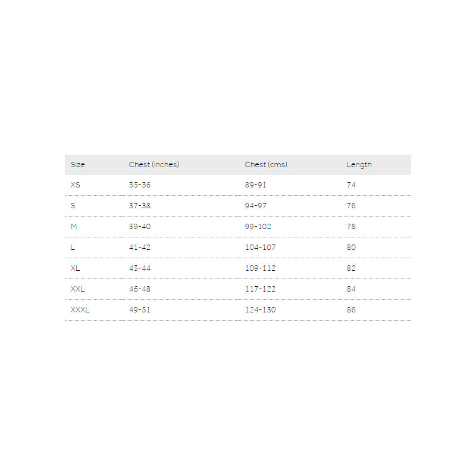Image resolution: width=476 pixels, height=476 pixels.
Task: Select the XL size row label
Action: pos(75,268)
